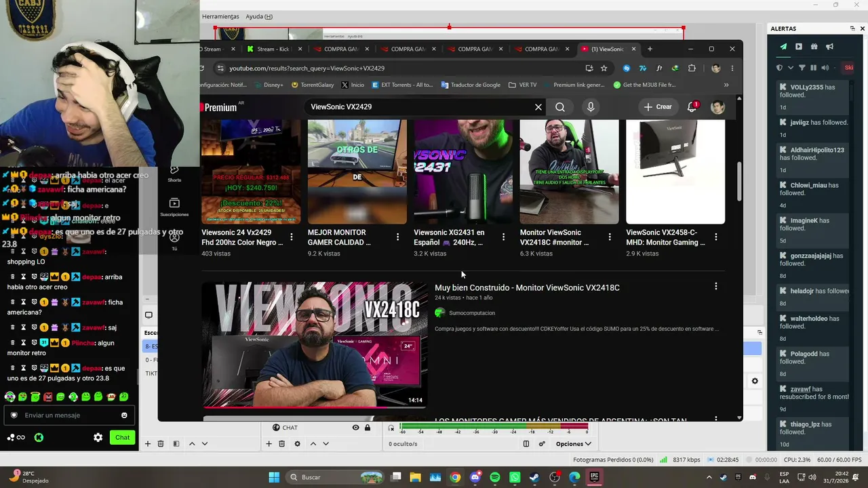Toggle audio monitoring headphone icon in mixer
Screen dimensions: 868x488
(391, 428)
